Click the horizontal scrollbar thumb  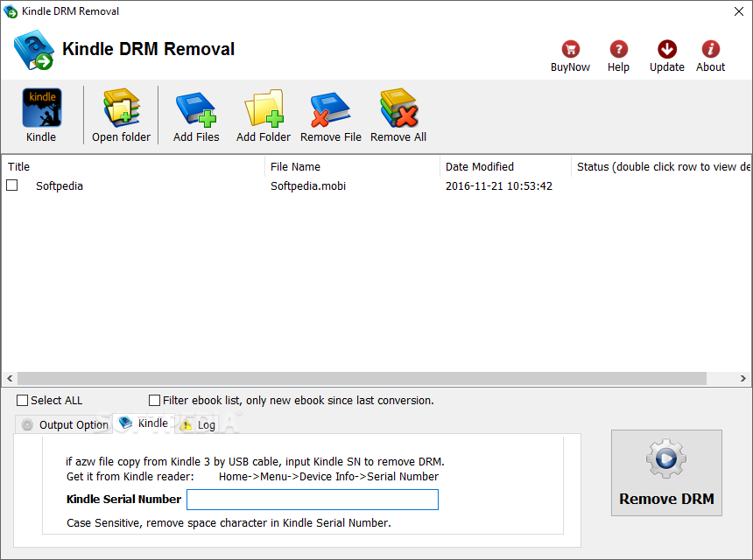point(362,378)
